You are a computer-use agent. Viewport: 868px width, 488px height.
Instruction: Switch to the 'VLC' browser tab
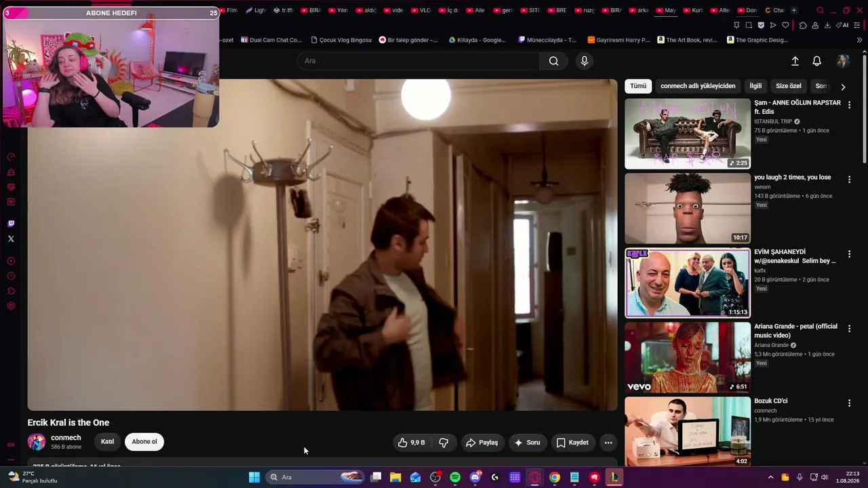pyautogui.click(x=420, y=10)
